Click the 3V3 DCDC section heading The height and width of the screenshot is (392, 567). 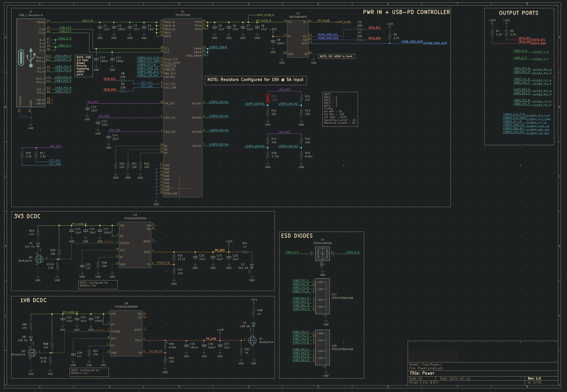point(27,216)
